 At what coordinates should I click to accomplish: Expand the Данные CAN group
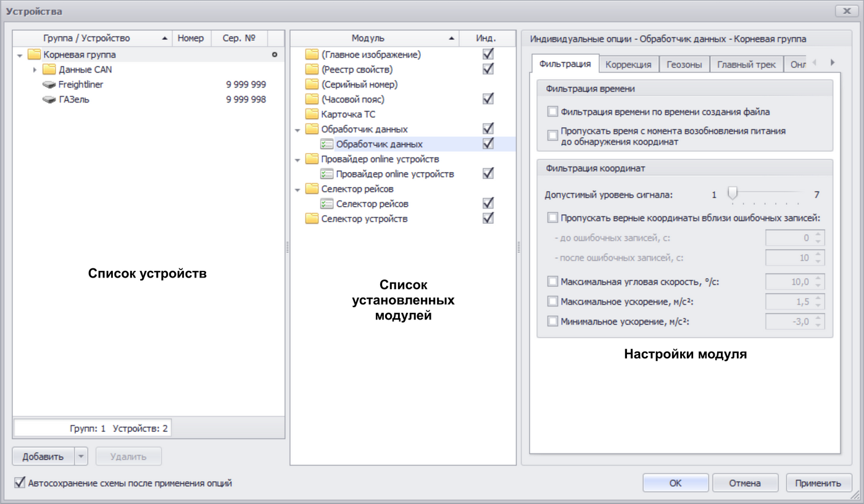(35, 70)
